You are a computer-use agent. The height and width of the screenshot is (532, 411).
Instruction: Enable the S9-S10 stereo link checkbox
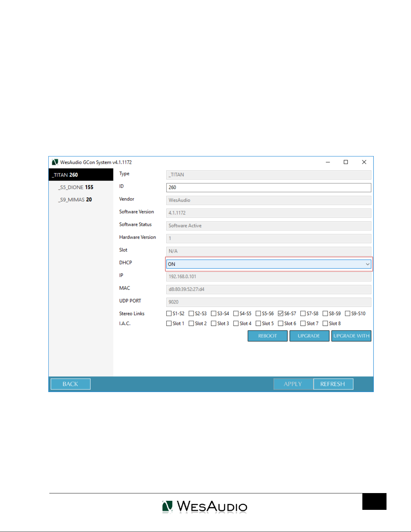point(348,313)
